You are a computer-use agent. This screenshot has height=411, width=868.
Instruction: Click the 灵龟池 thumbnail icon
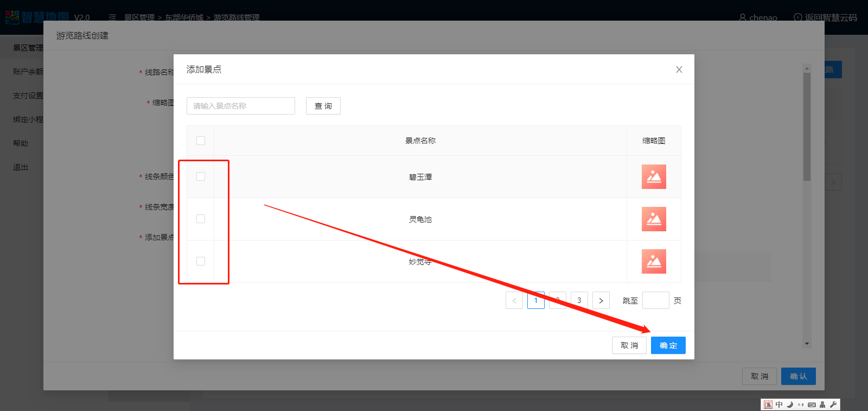pyautogui.click(x=654, y=219)
